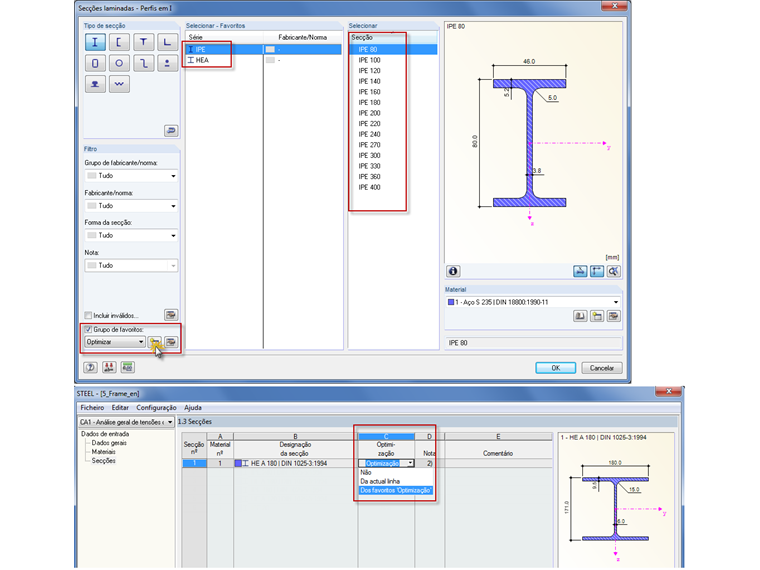The image size is (760, 570).
Task: Click the IPE 80 section name input field
Action: pyautogui.click(x=533, y=343)
